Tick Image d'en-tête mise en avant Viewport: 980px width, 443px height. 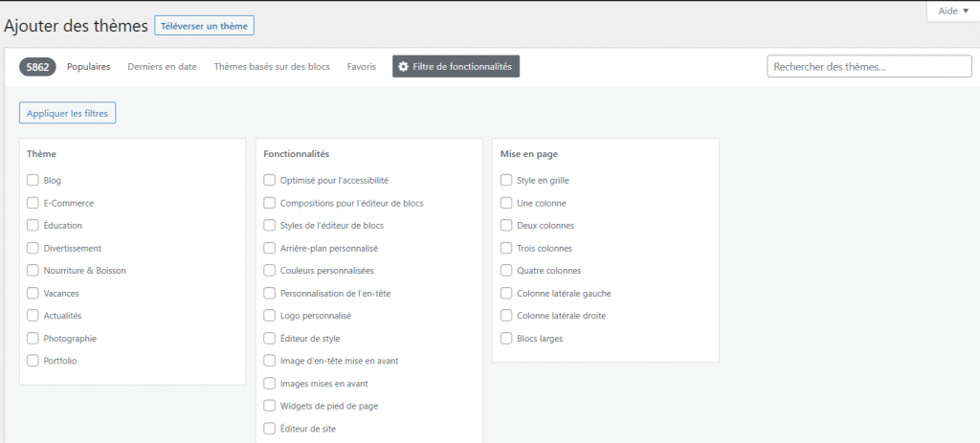269,360
